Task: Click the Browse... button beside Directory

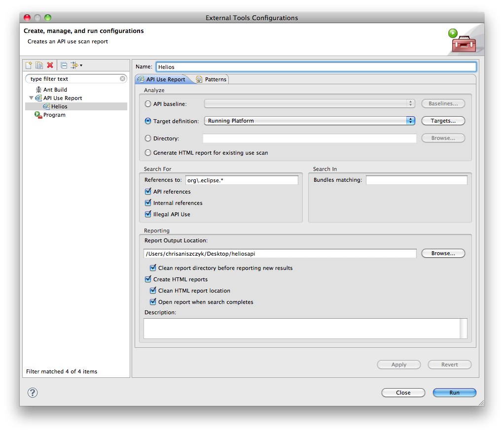Action: pos(443,138)
